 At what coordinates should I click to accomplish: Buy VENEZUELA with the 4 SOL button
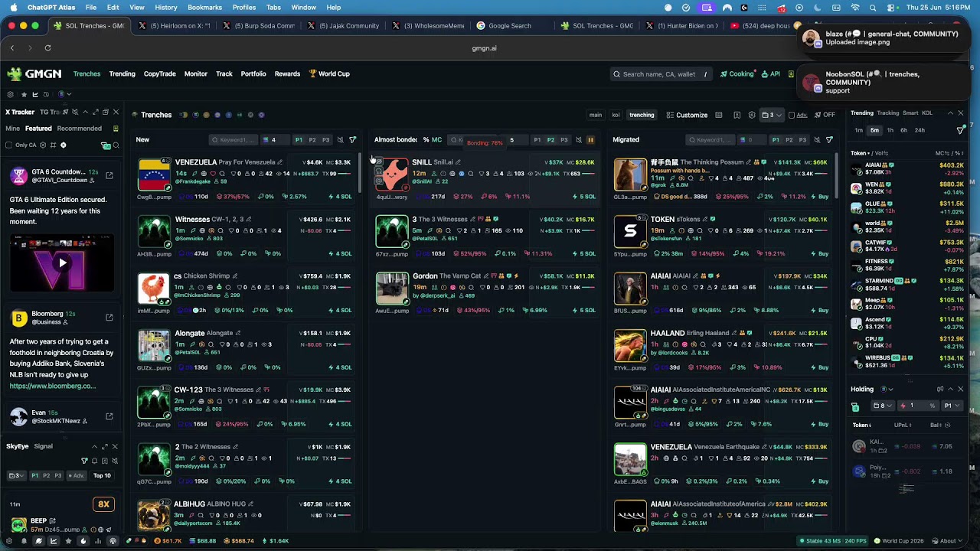click(341, 197)
